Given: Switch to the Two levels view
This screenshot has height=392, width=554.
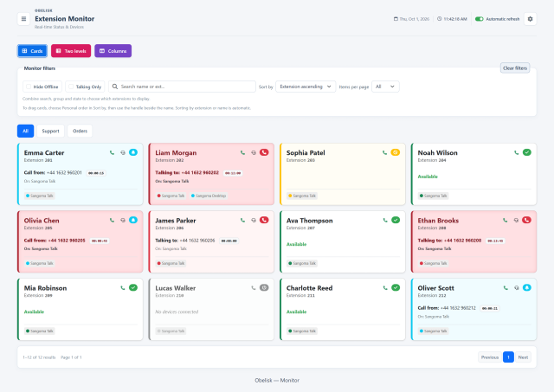Looking at the screenshot, I should click(x=71, y=51).
